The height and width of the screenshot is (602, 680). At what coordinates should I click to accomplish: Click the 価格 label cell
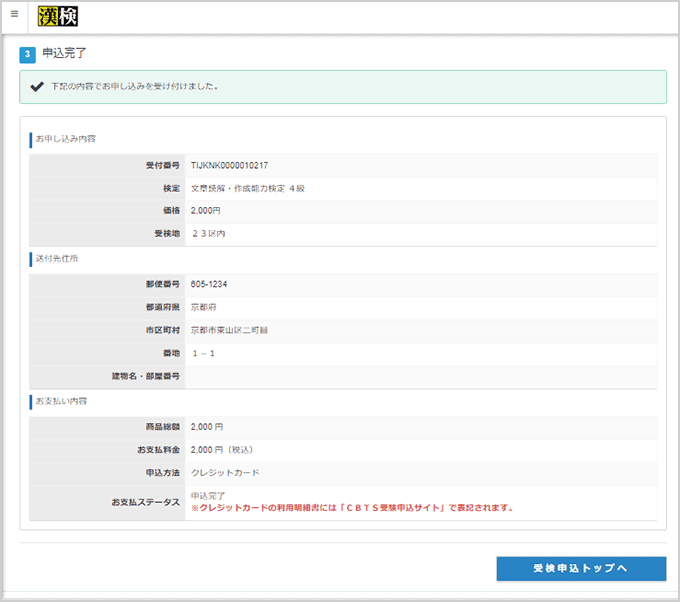[107, 211]
